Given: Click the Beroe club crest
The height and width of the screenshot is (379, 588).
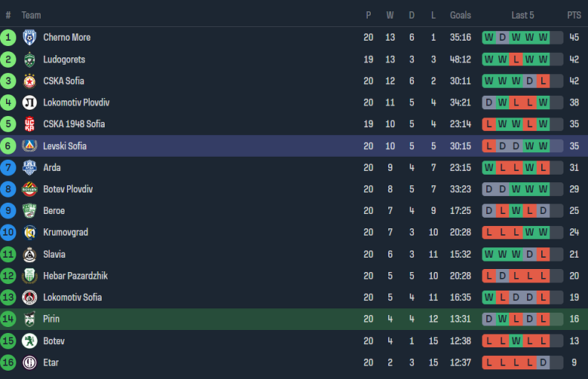Looking at the screenshot, I should [29, 211].
